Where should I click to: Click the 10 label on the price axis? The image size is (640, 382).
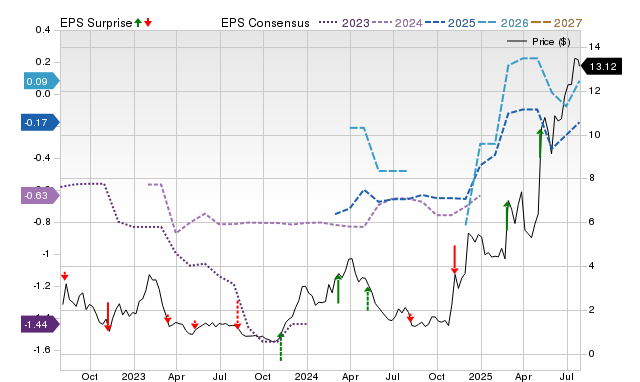(x=594, y=135)
